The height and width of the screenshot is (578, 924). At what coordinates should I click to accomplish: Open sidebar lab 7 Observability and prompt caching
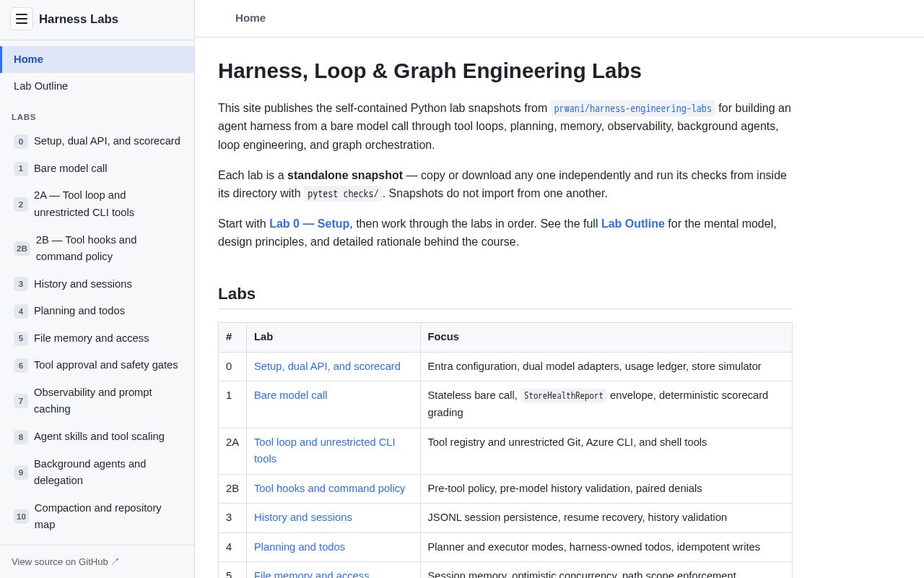pos(97,400)
